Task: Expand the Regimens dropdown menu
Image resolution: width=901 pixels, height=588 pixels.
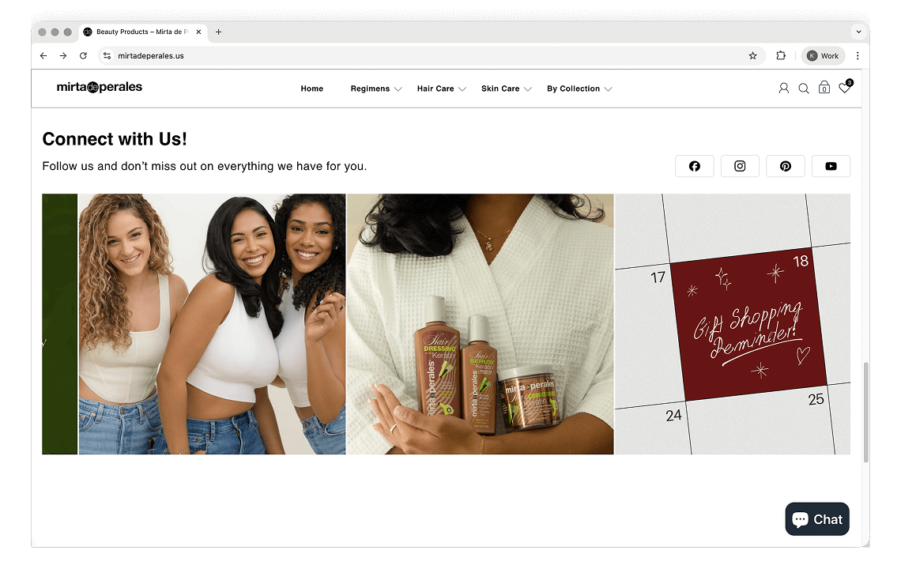Action: [375, 89]
